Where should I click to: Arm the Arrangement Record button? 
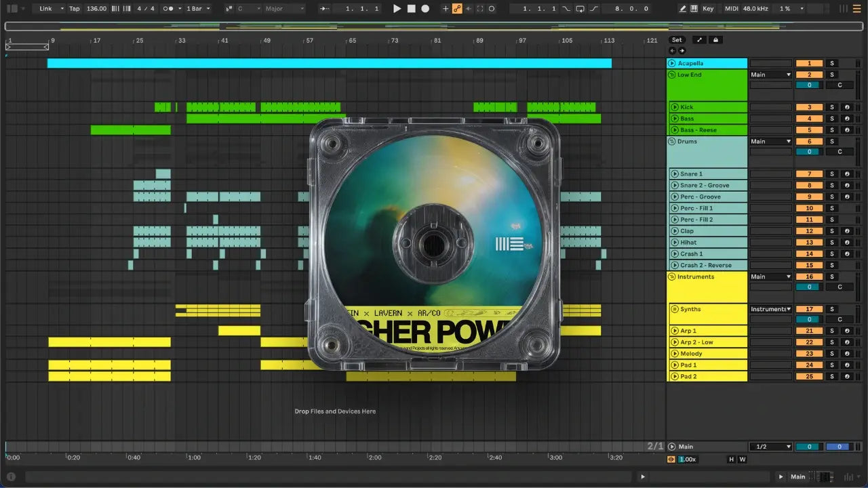click(425, 9)
